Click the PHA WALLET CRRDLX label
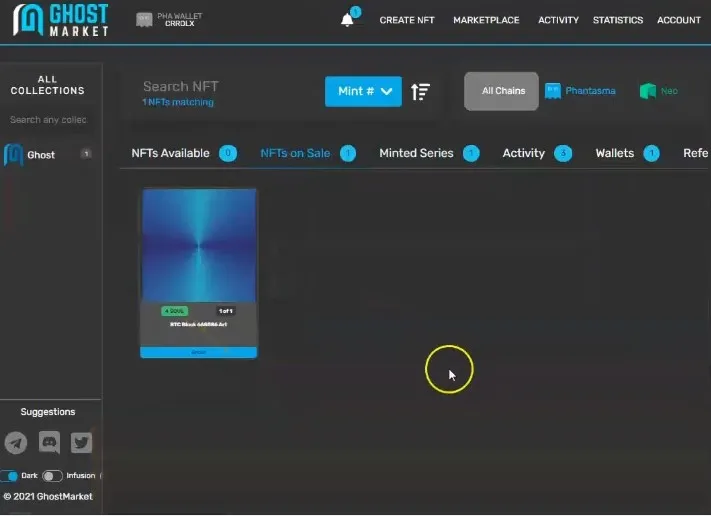Screen dimensions: 711x516 [x=180, y=19]
